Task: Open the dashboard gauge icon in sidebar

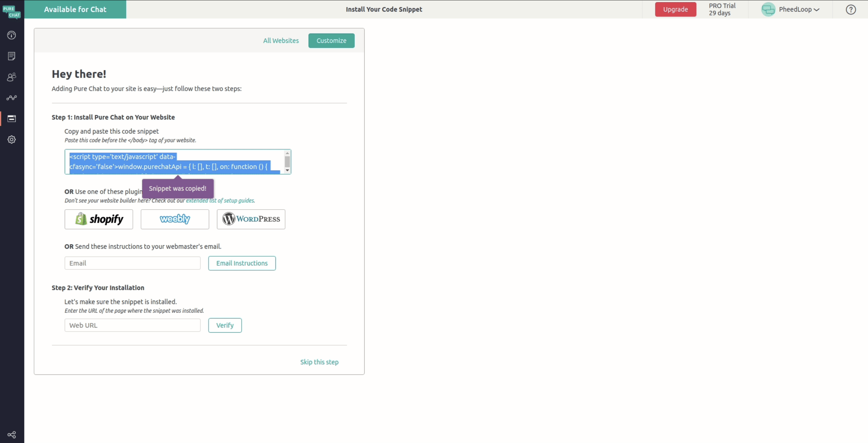Action: click(12, 35)
